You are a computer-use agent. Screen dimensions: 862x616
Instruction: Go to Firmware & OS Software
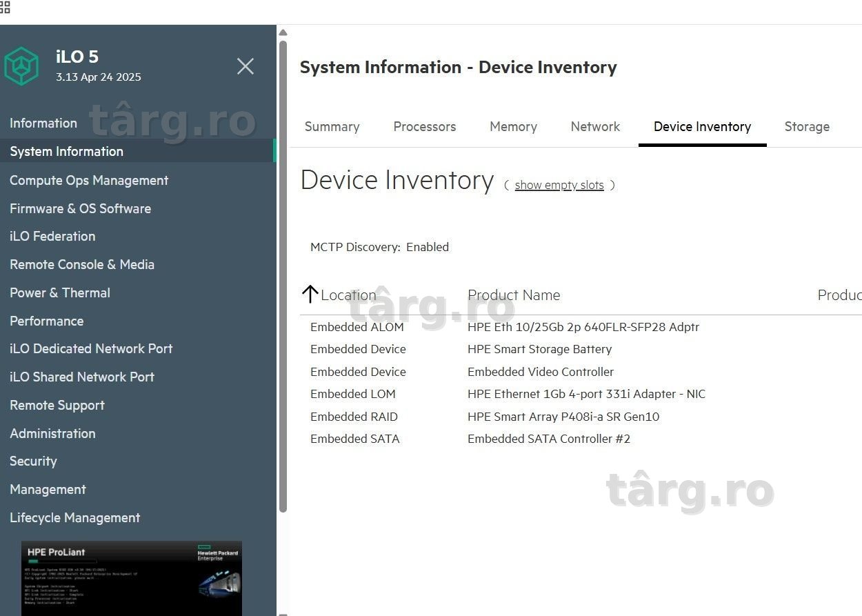click(x=80, y=208)
